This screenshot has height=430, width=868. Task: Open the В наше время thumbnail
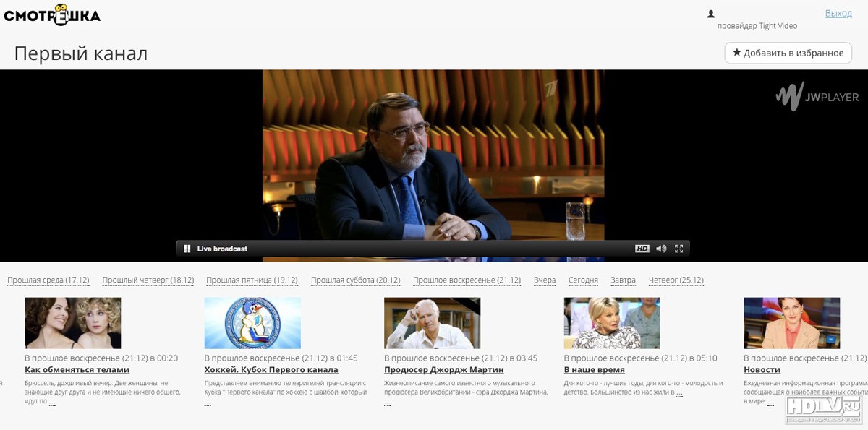tap(612, 323)
